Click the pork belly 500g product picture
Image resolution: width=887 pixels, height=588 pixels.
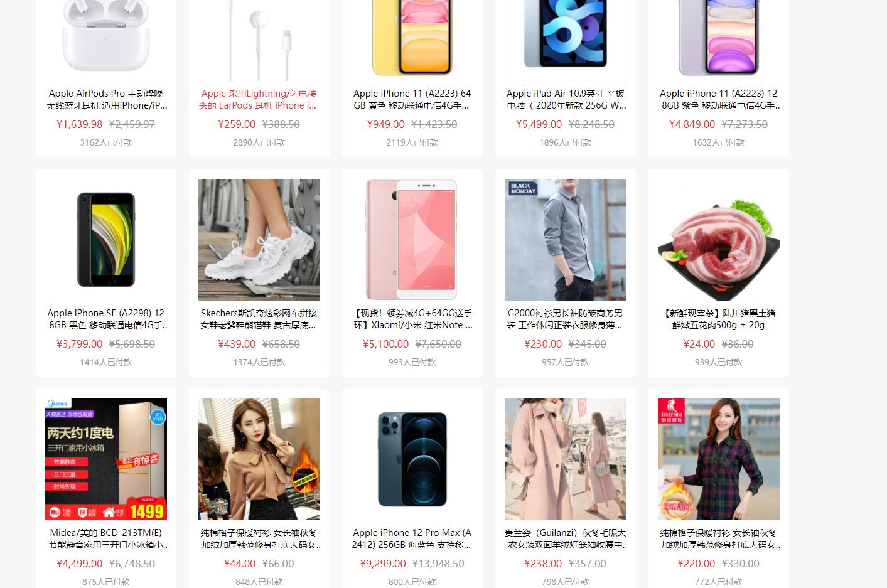point(719,240)
